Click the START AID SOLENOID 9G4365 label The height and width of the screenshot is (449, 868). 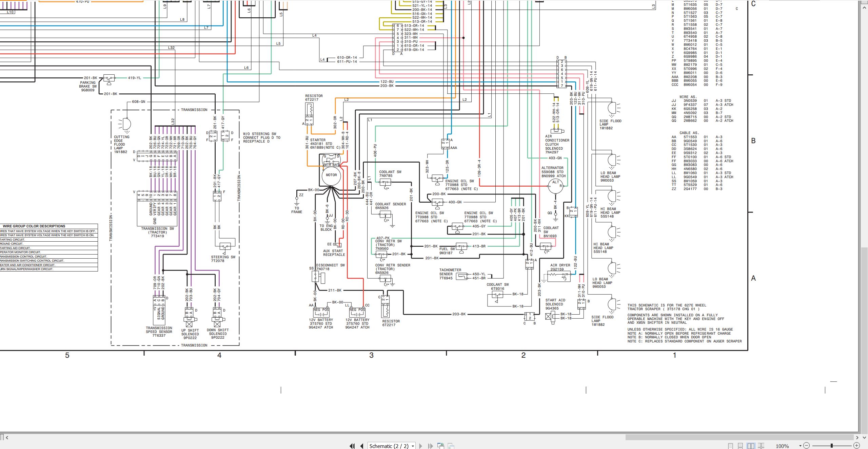pos(555,304)
